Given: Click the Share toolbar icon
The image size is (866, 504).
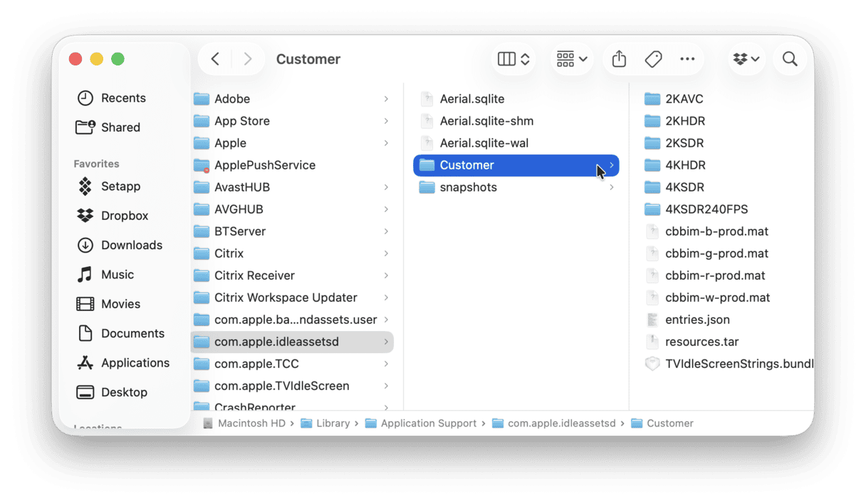Looking at the screenshot, I should pos(619,59).
